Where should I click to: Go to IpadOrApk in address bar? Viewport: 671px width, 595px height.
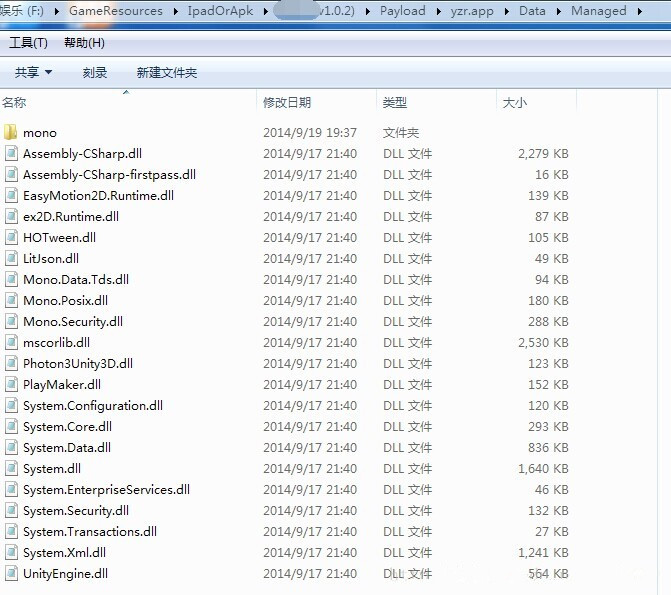220,11
